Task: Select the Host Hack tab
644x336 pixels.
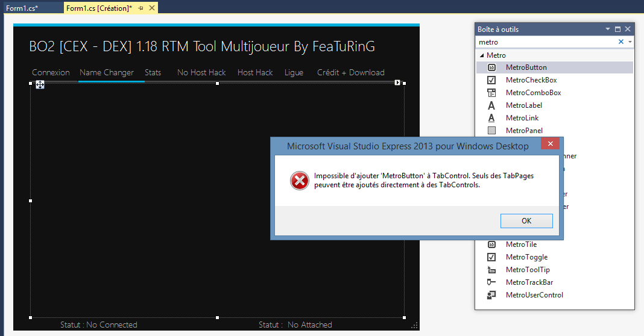Action: tap(255, 73)
